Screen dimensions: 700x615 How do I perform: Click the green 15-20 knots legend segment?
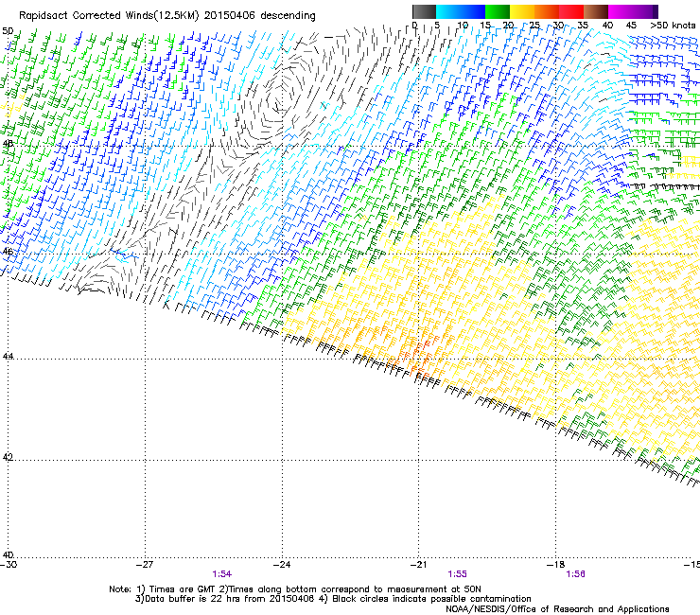pos(498,11)
